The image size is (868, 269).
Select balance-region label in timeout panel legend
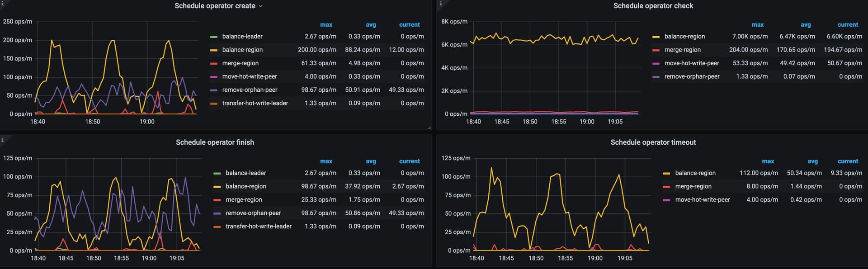click(695, 173)
